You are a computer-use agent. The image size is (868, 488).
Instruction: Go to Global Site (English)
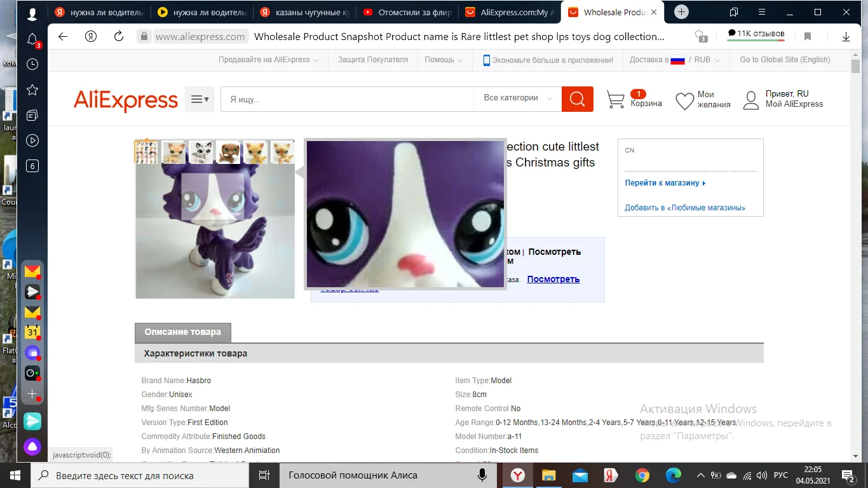tap(785, 60)
